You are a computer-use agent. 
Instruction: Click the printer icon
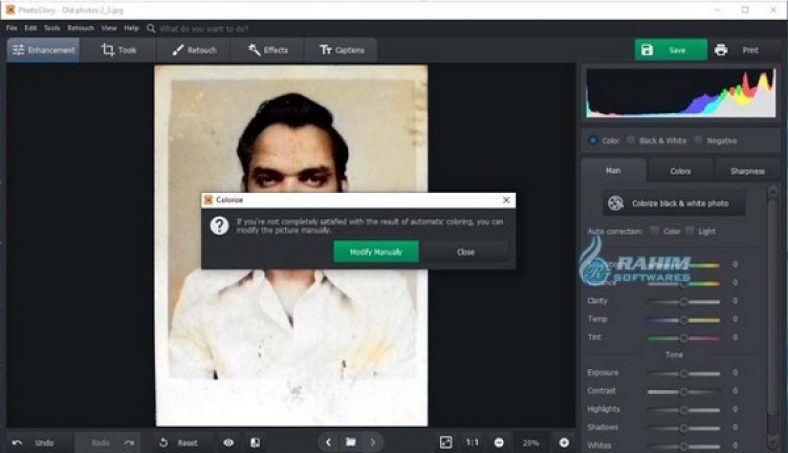click(x=721, y=50)
